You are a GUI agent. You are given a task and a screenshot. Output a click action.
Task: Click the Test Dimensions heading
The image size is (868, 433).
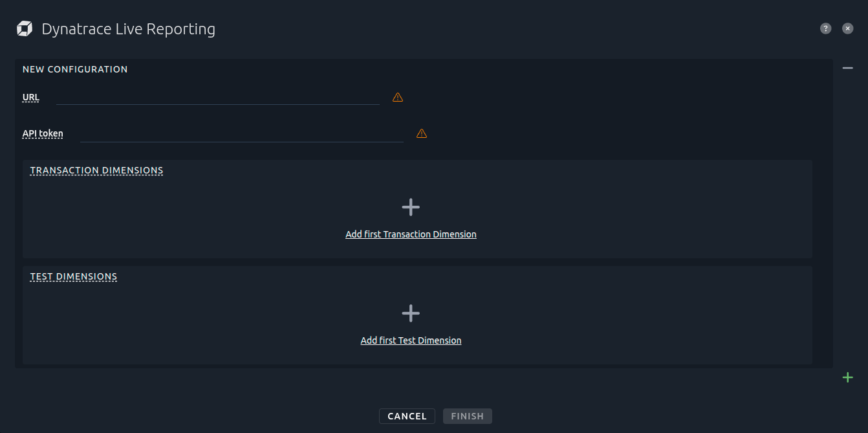pyautogui.click(x=74, y=277)
